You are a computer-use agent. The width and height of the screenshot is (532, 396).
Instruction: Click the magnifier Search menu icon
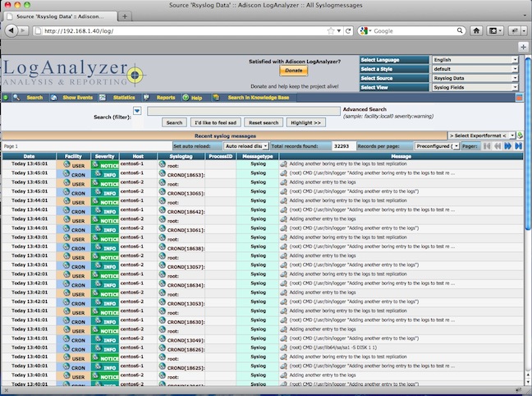pos(16,98)
